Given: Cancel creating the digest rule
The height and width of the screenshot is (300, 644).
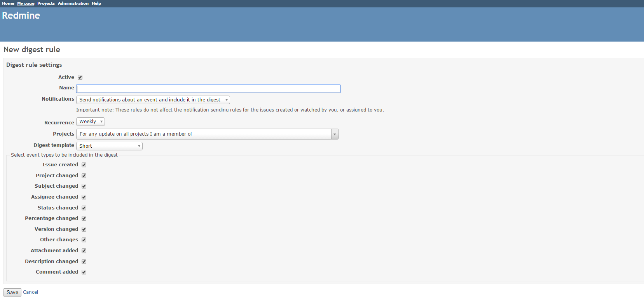Looking at the screenshot, I should click(x=30, y=292).
